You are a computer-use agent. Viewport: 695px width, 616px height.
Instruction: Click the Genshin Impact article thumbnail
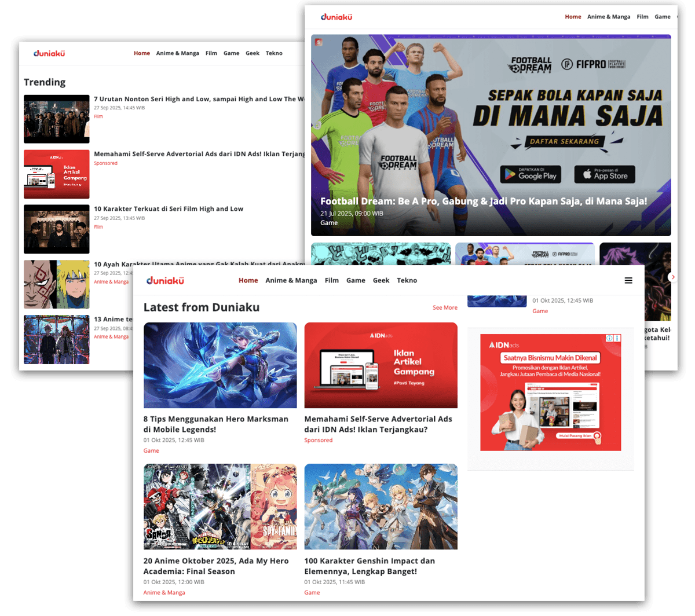click(x=381, y=507)
